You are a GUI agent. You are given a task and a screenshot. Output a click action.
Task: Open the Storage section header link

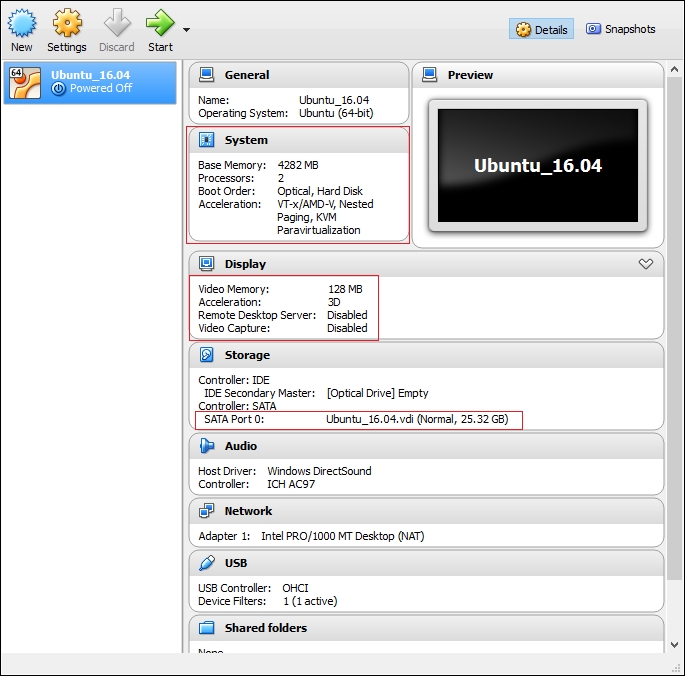click(247, 355)
